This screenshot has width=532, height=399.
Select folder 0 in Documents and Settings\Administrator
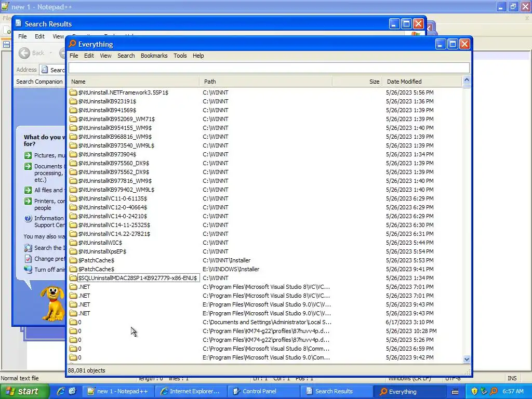coord(79,322)
